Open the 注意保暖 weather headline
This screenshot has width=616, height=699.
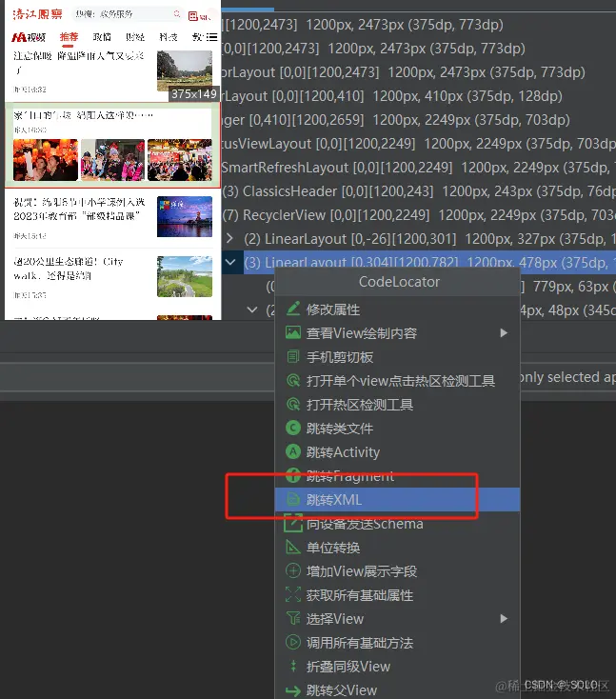pyautogui.click(x=79, y=63)
